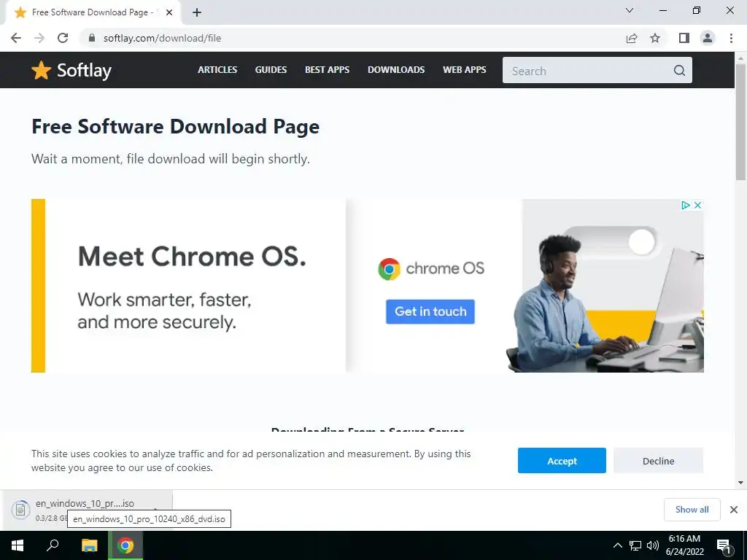The width and height of the screenshot is (747, 560).
Task: Open network status tray icon
Action: click(x=635, y=545)
